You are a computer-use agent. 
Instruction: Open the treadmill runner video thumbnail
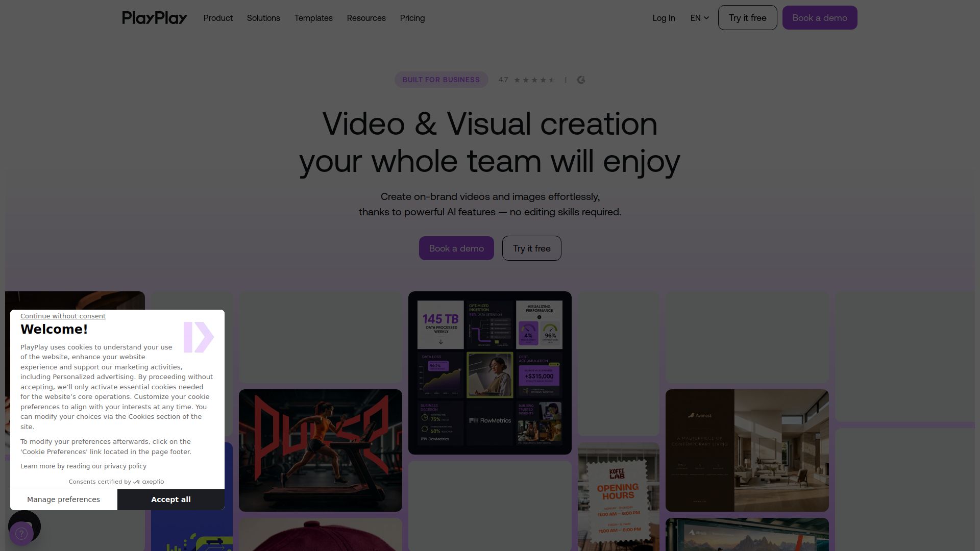321,450
